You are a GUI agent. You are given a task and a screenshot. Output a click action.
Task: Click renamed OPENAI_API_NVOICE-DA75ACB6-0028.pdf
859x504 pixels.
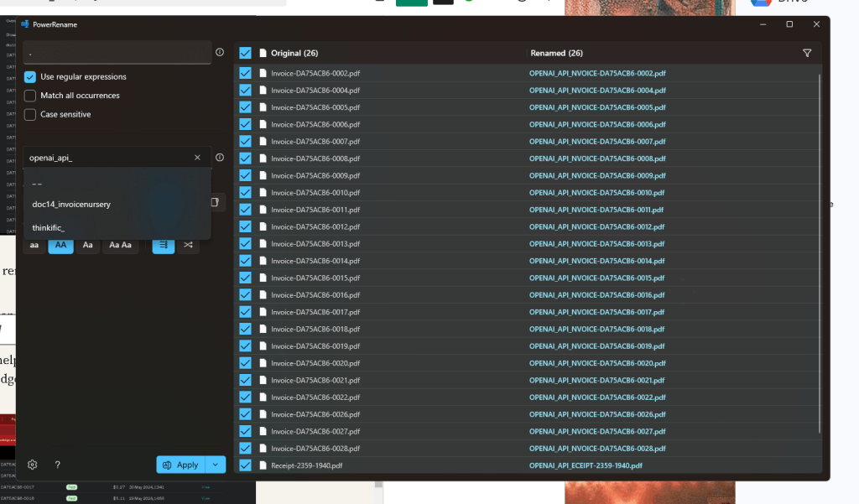coord(597,449)
